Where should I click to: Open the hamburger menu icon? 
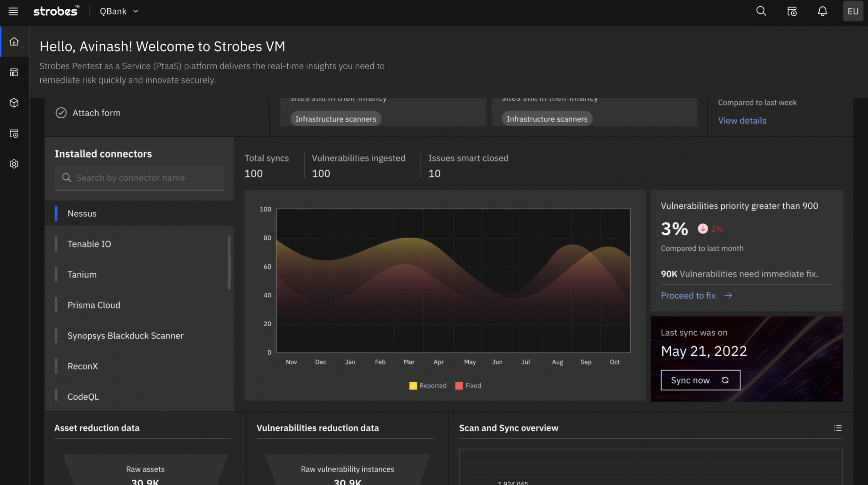point(13,11)
